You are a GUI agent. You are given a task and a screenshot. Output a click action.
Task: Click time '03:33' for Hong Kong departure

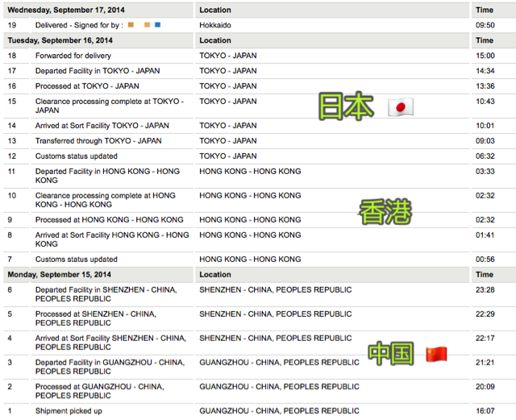(485, 171)
